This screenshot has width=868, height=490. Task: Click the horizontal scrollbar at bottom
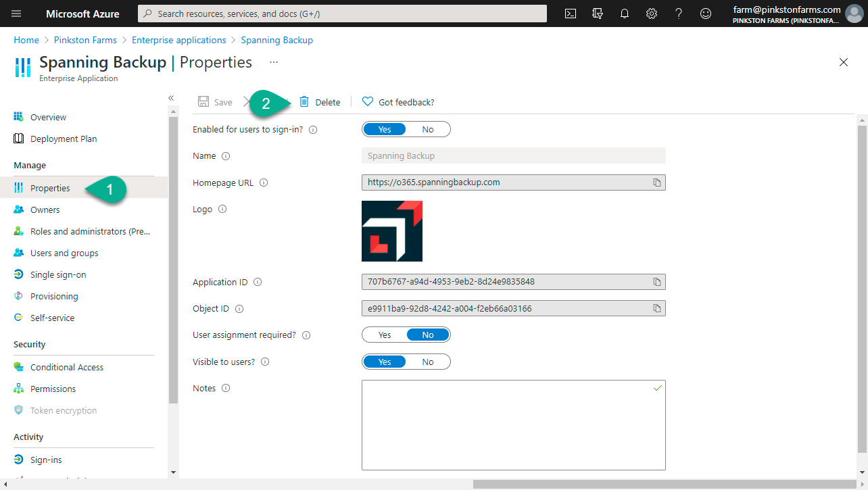[666, 484]
